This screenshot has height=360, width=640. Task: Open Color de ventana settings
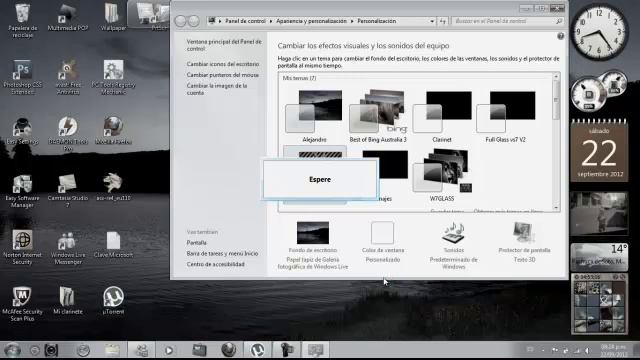(382, 242)
